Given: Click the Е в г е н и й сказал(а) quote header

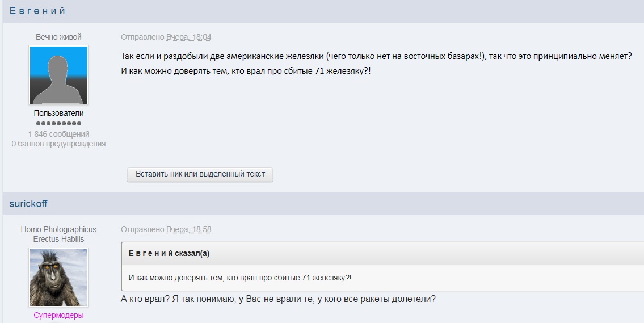Looking at the screenshot, I should click(169, 253).
